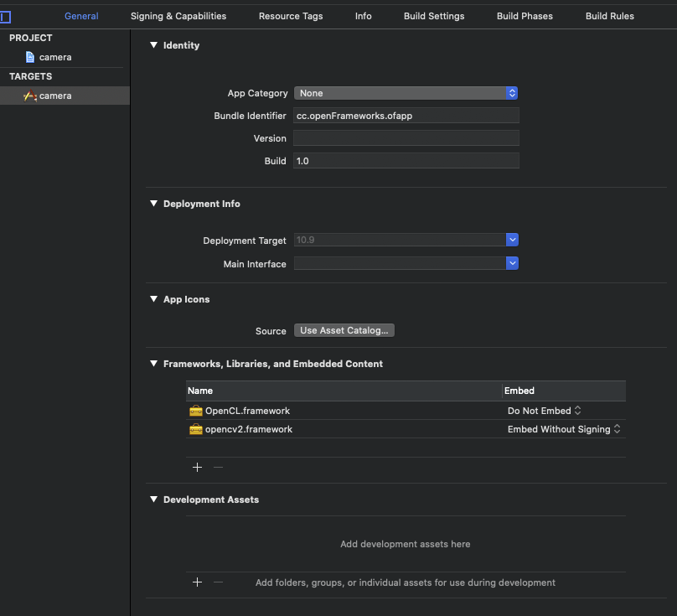
Task: Change embed option for OpenCL.framework
Action: click(x=545, y=411)
